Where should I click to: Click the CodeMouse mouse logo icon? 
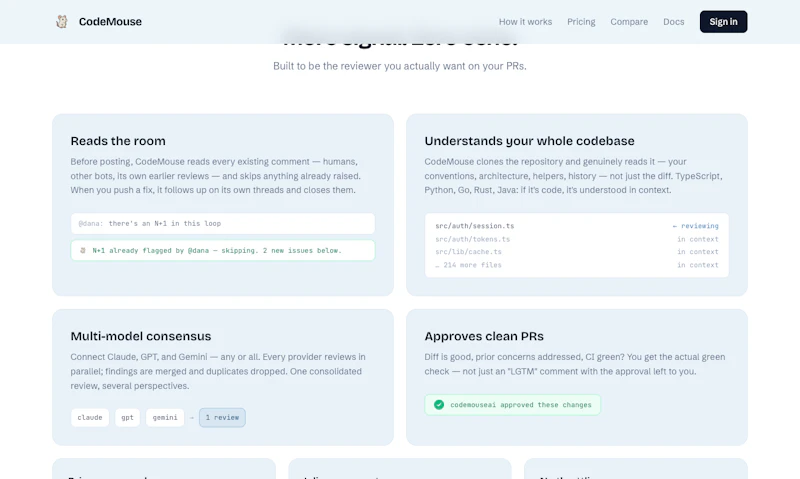pos(62,21)
